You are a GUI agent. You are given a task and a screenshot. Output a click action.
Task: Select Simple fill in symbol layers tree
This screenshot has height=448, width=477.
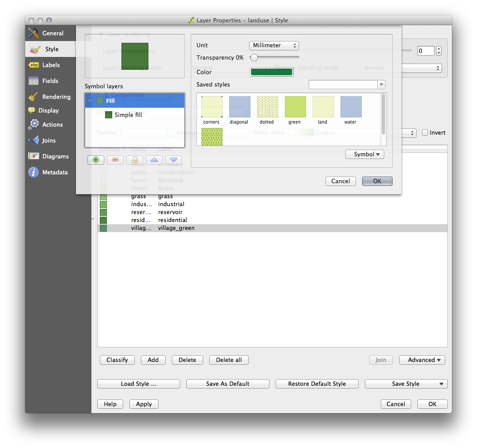(x=128, y=115)
